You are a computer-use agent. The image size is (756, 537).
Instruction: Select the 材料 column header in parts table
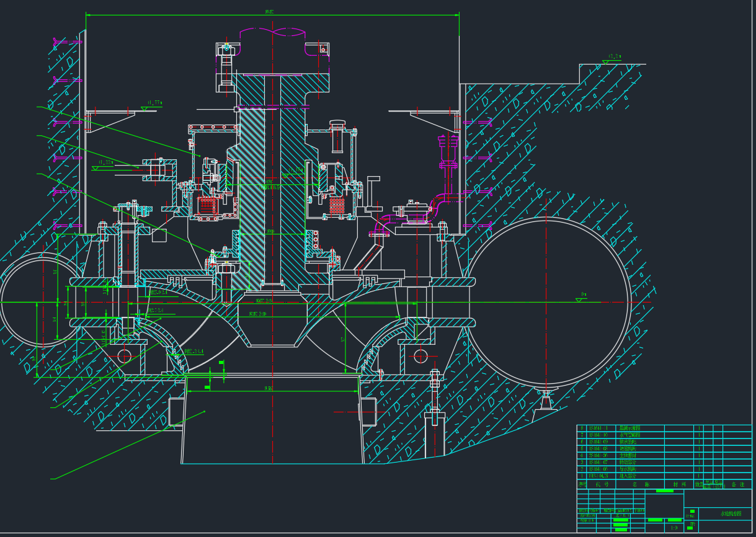coord(678,484)
